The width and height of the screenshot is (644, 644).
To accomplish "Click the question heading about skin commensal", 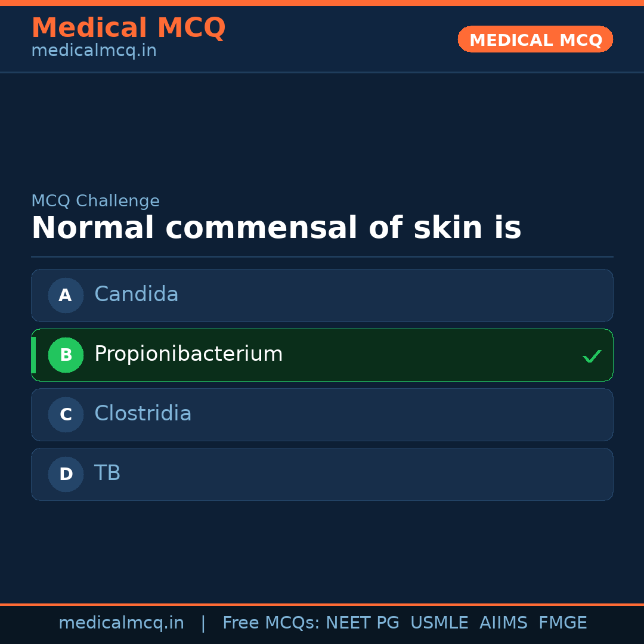I will [x=276, y=228].
